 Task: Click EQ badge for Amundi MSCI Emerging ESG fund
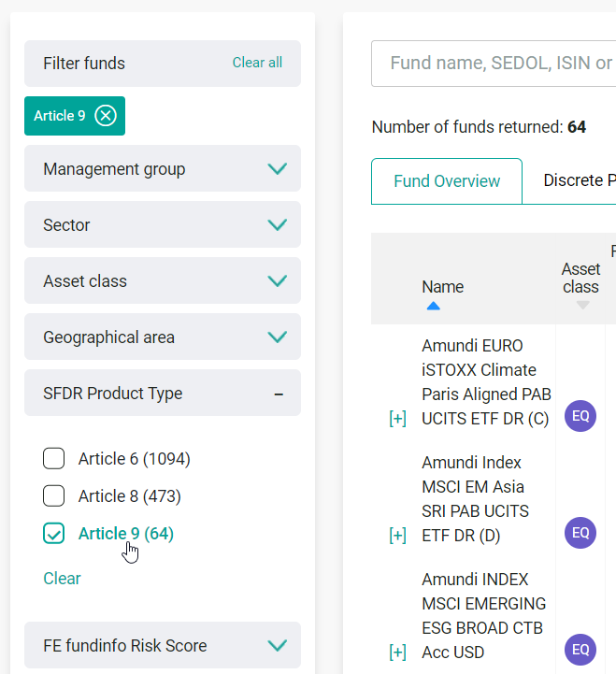point(580,650)
